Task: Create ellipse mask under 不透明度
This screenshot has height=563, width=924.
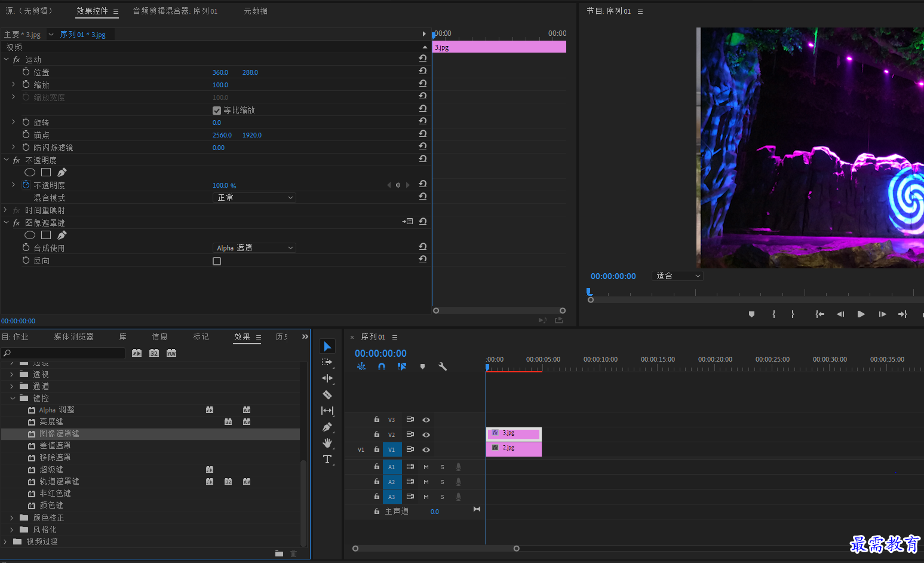Action: pos(30,172)
